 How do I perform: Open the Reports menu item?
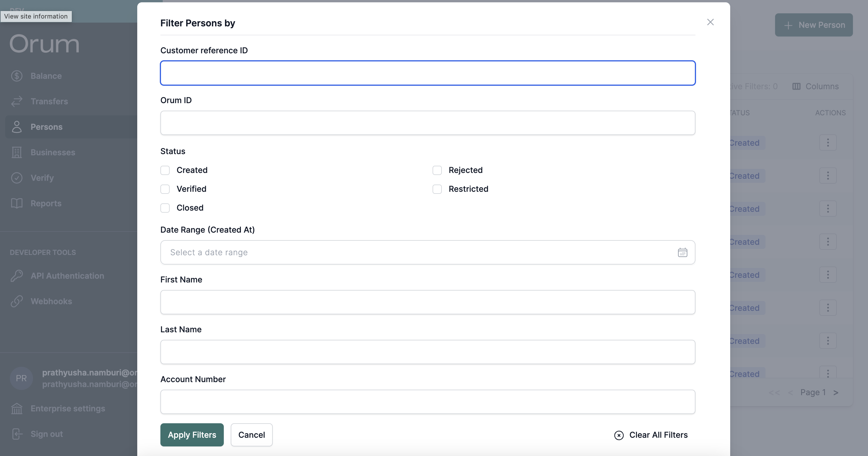(46, 203)
